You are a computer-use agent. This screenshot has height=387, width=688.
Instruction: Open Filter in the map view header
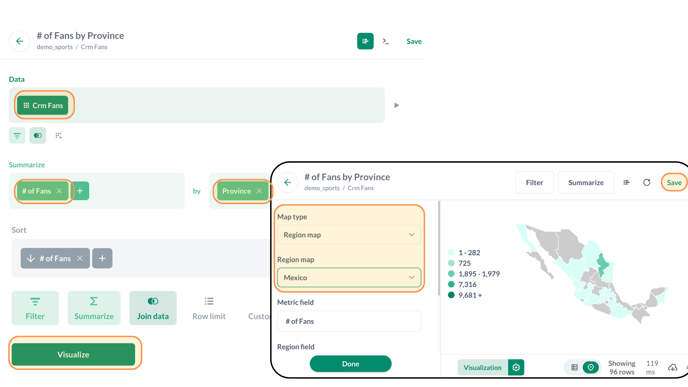[534, 183]
